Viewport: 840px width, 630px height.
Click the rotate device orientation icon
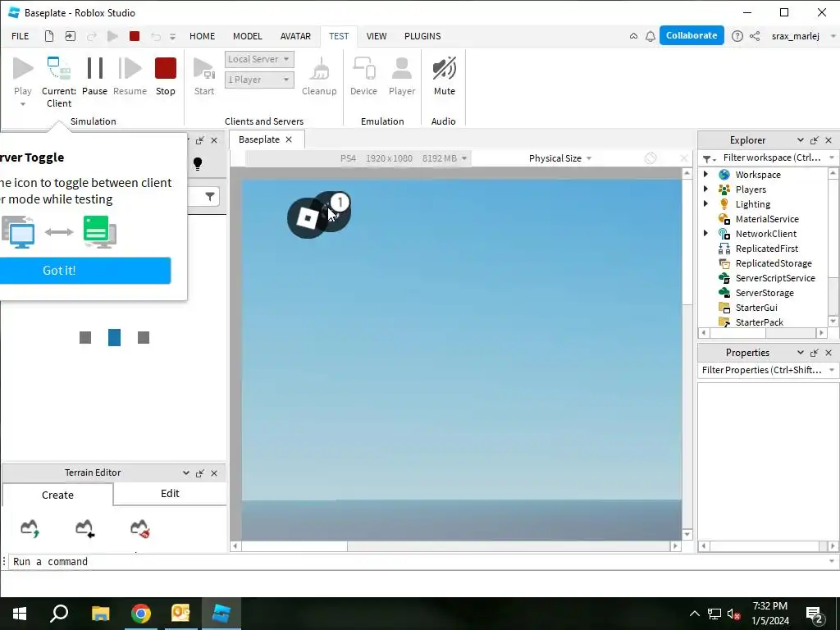651,158
